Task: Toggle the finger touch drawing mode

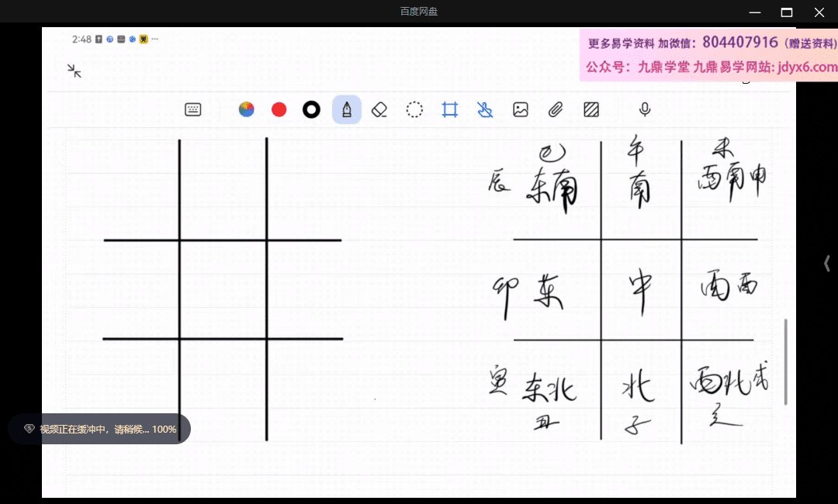Action: pos(485,110)
